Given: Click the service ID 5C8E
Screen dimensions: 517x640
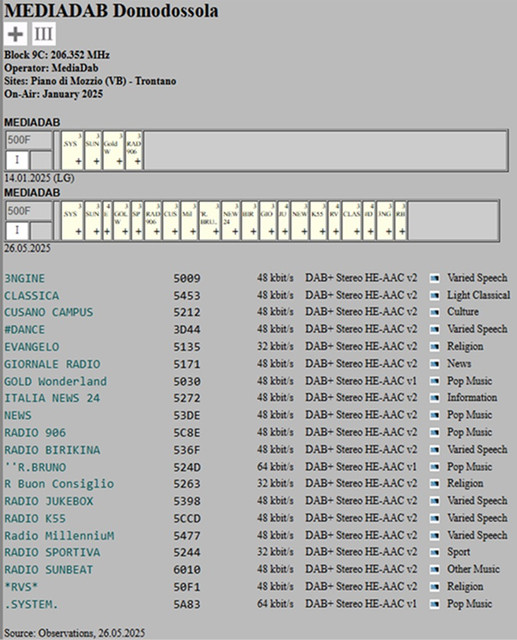Looking at the screenshot, I should click(x=187, y=433).
